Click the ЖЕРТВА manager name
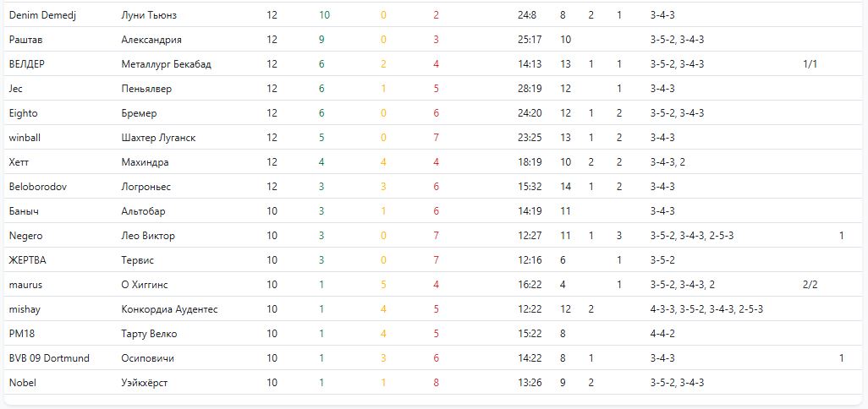 (x=28, y=260)
